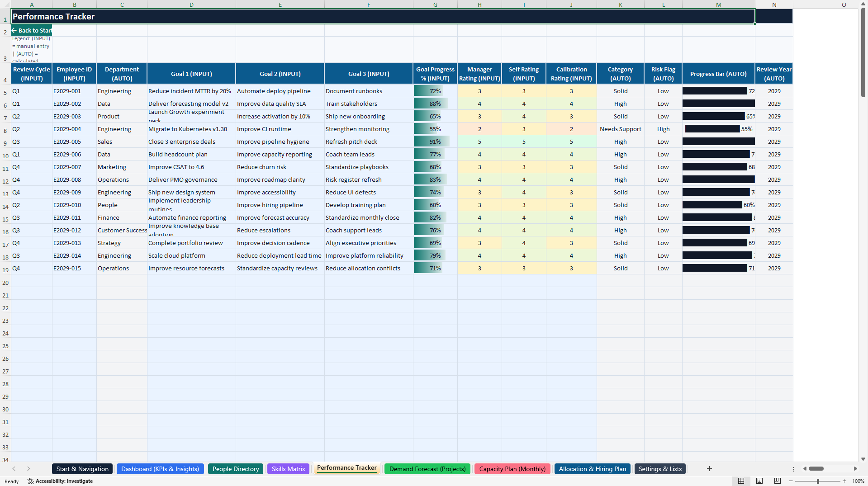Select the Performance Tracker title cell
The image size is (868, 486).
click(x=383, y=16)
